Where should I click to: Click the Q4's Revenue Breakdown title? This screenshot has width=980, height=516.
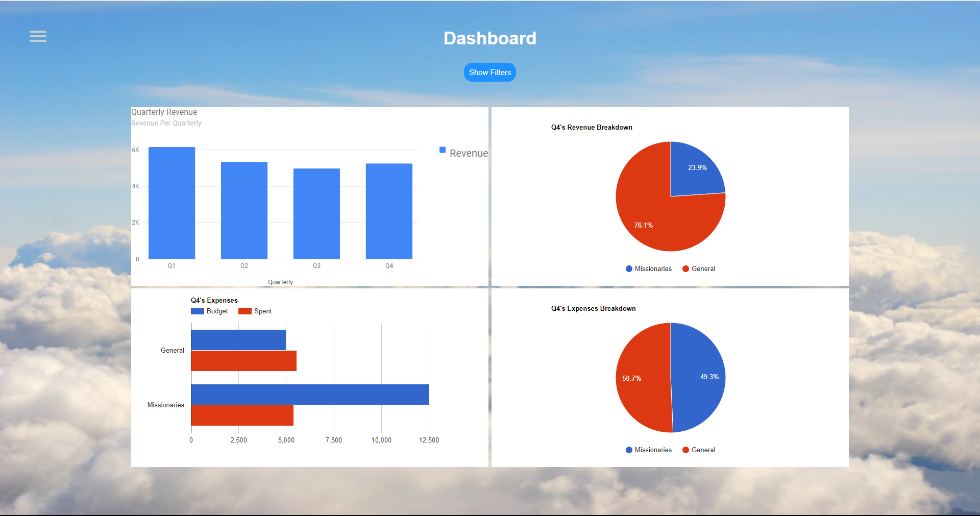[x=592, y=128]
